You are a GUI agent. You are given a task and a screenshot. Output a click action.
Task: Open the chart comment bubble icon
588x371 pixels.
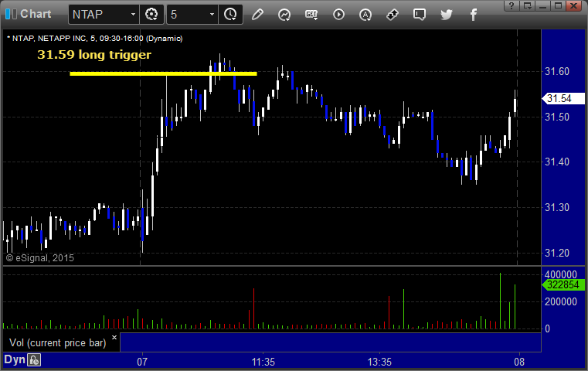coord(420,15)
